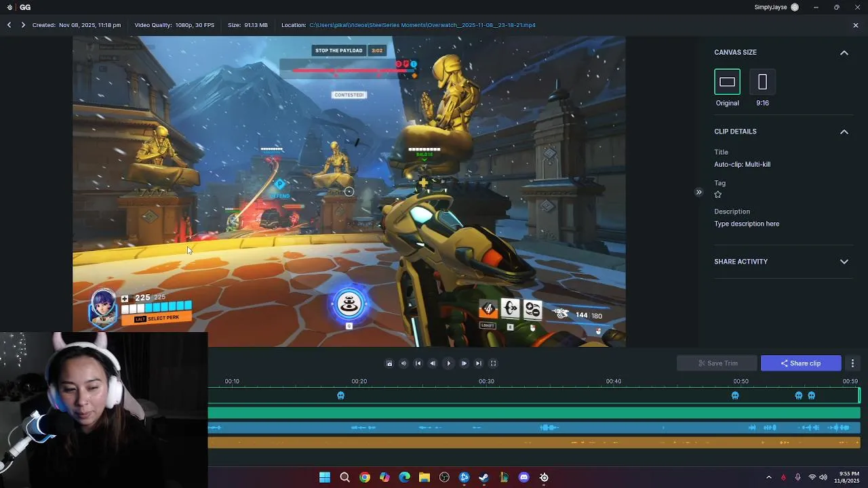Show hidden system tray icons
Screen dimensions: 868x488
(x=769, y=477)
